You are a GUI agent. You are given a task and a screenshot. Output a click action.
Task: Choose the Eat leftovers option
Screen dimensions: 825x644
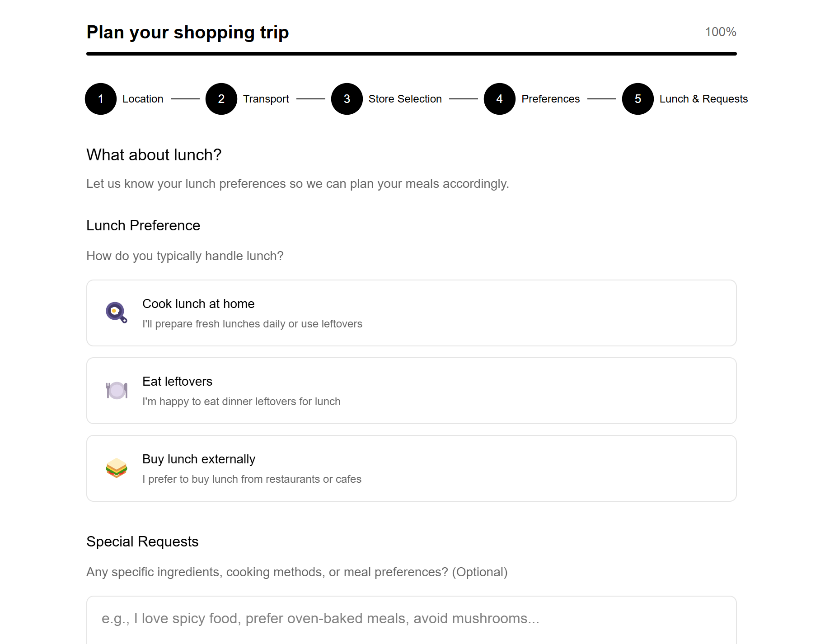pyautogui.click(x=411, y=391)
